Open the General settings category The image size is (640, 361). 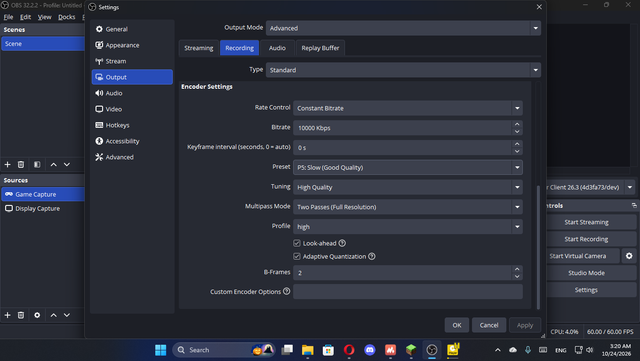click(132, 29)
